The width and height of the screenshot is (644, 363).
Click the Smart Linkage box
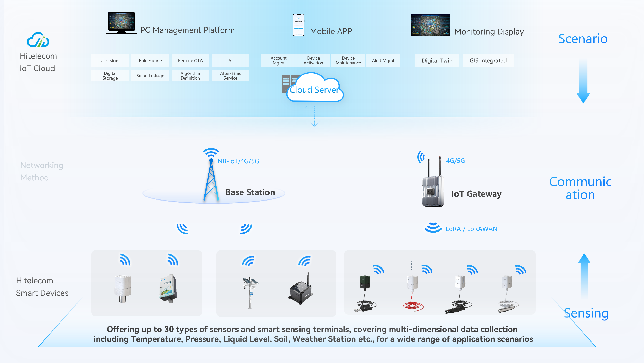(150, 76)
